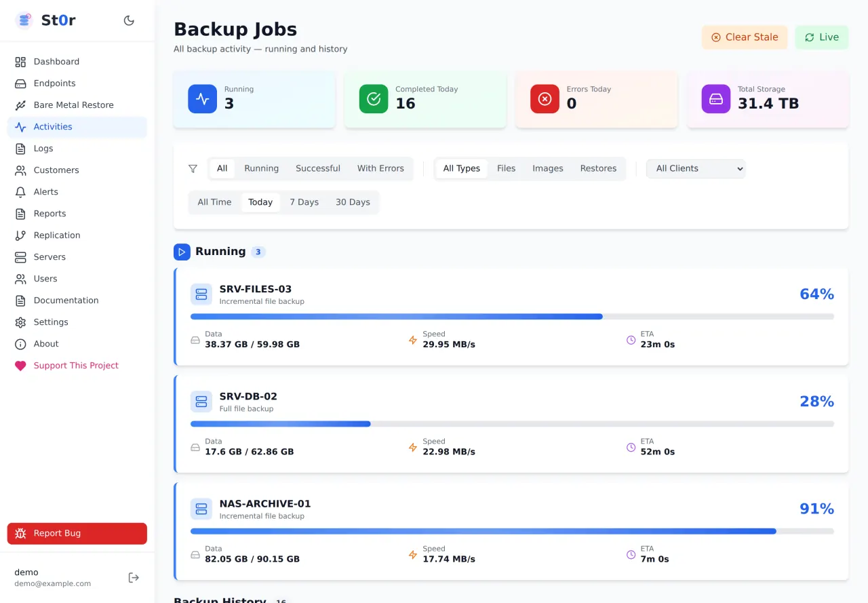Screen dimensions: 868x603
Task: Click the green Completed Today check icon
Action: 374,98
